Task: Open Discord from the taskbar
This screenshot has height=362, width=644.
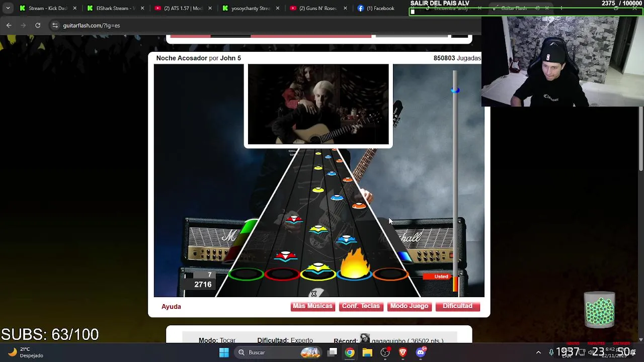Action: (x=421, y=352)
